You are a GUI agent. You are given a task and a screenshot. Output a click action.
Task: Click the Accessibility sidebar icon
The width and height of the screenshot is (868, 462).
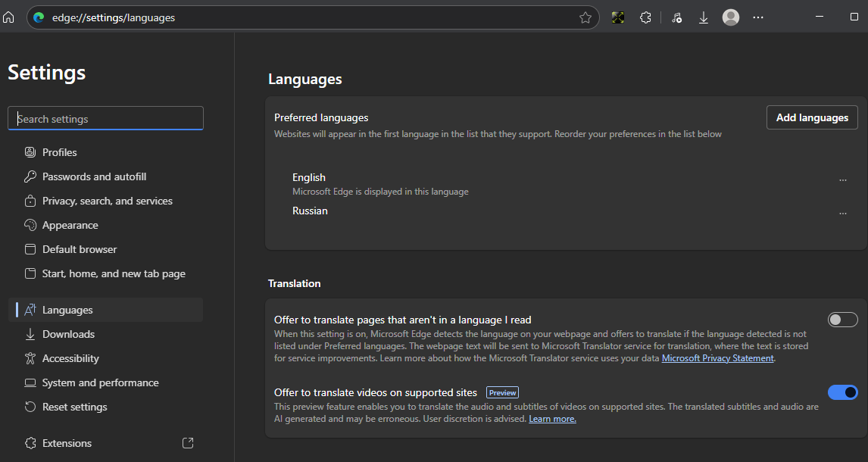(x=30, y=358)
